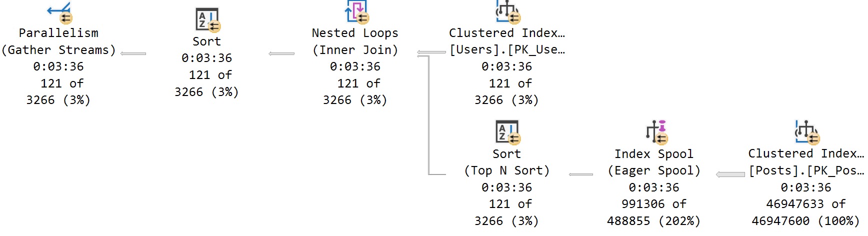Select the '[Users].[PK_Use…' object name
Viewport: 868px width, 236px height.
point(507,50)
